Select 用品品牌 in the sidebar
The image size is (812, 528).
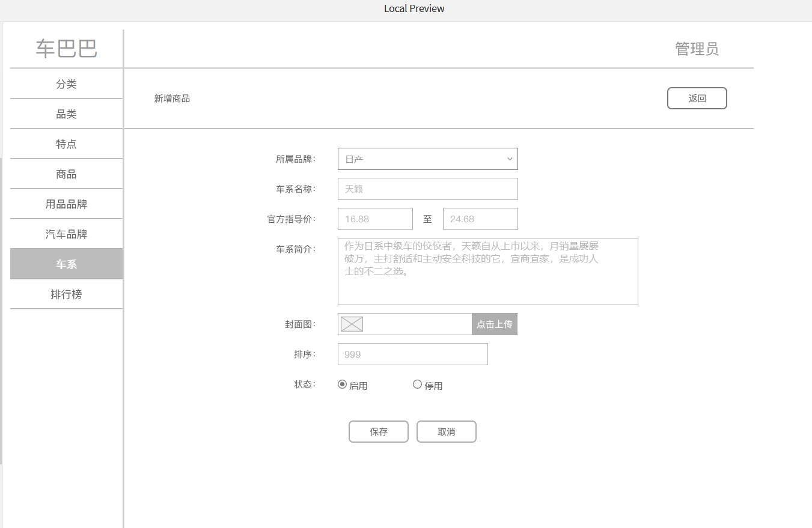66,204
